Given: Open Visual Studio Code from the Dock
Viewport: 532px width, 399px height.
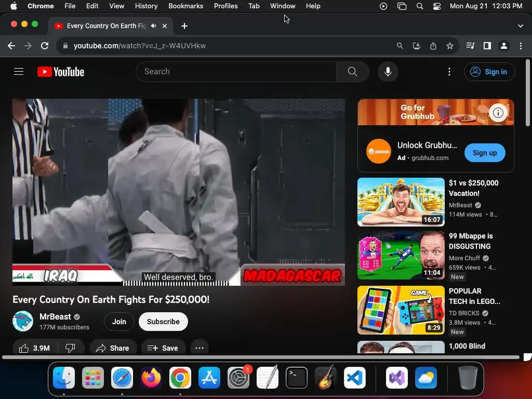Looking at the screenshot, I should coord(354,378).
